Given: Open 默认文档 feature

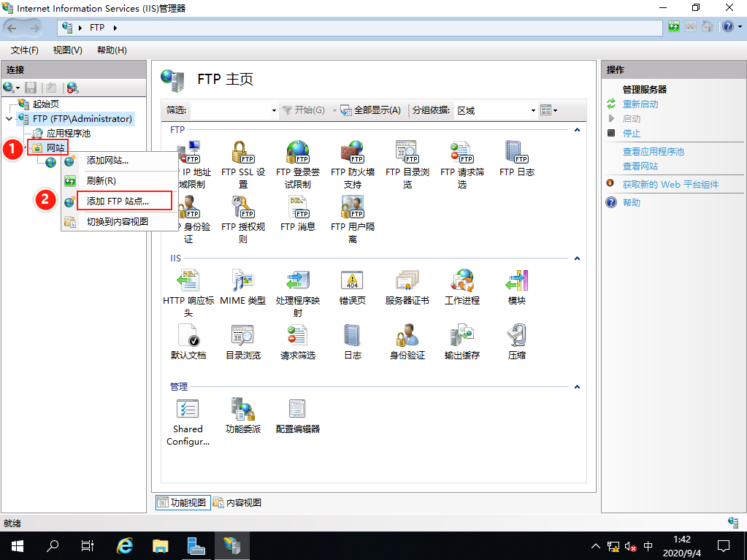Looking at the screenshot, I should [x=188, y=342].
